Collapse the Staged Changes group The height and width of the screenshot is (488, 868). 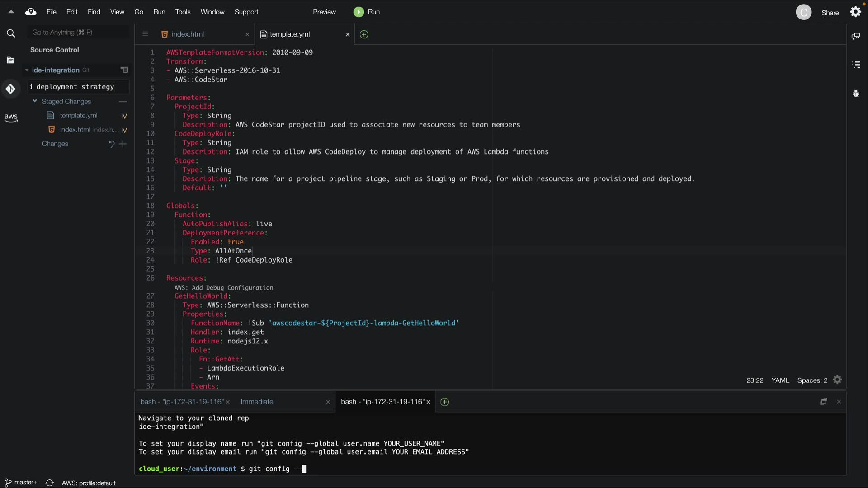click(x=35, y=101)
